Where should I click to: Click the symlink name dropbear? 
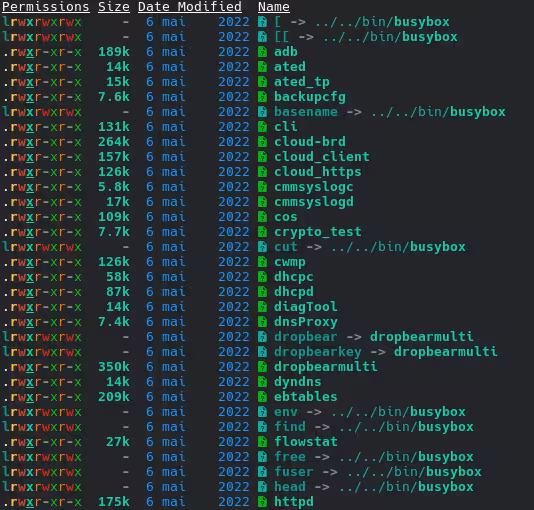(306, 337)
